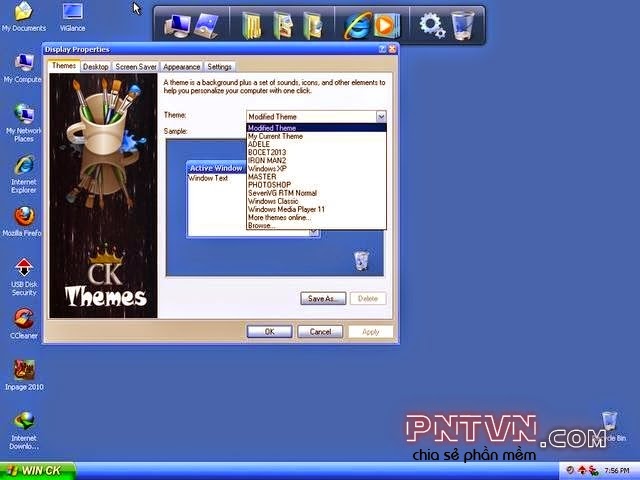Launch CCleaner desktop icon
The image size is (640, 480).
pos(24,324)
